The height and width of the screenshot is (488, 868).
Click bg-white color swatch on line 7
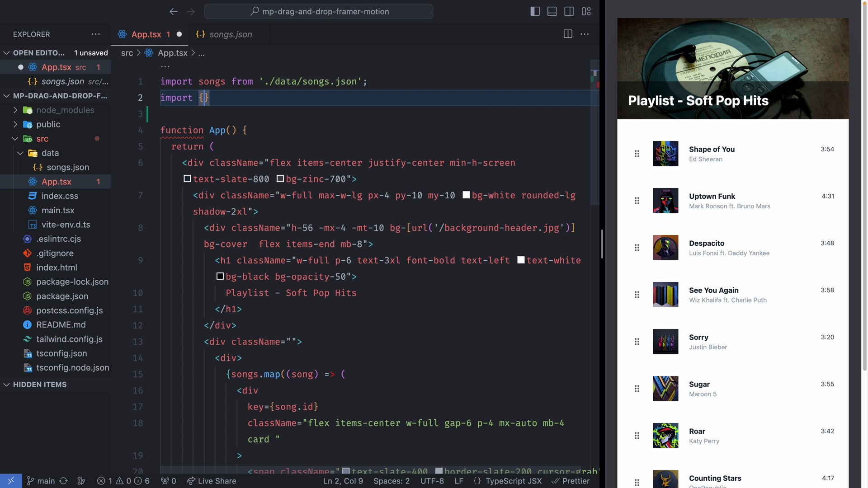click(x=466, y=195)
